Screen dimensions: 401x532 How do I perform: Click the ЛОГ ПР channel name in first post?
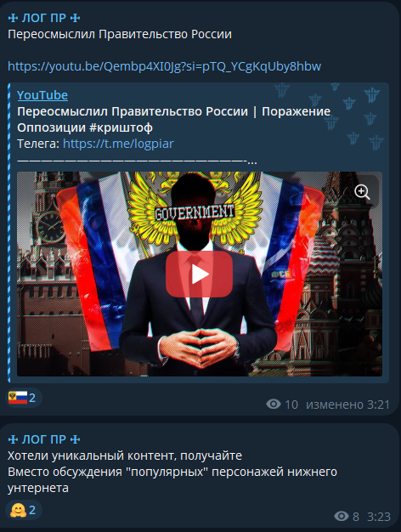coord(44,18)
